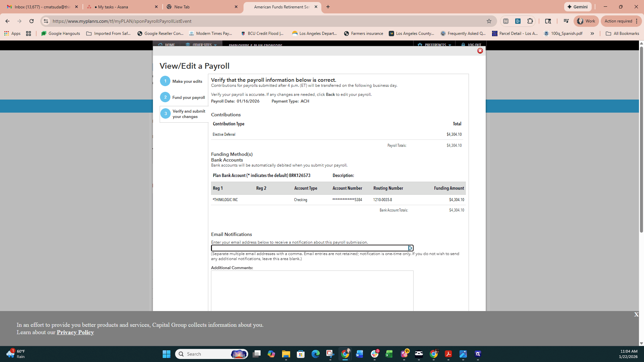Open Excel from the taskbar
Image resolution: width=644 pixels, height=362 pixels.
tap(389, 354)
